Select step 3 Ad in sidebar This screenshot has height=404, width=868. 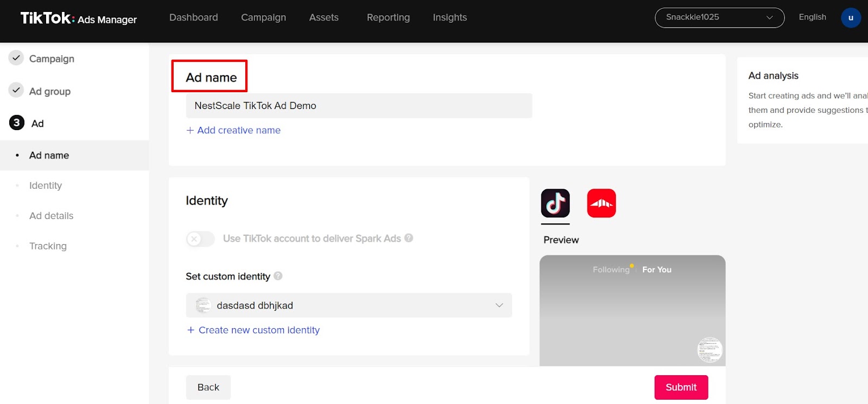pos(37,123)
